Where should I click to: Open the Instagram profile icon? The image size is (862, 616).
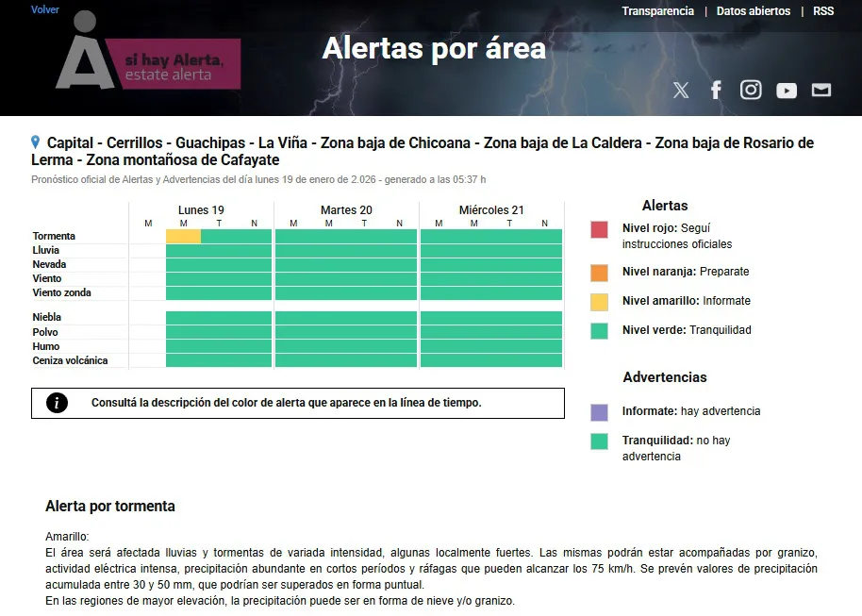[x=751, y=90]
